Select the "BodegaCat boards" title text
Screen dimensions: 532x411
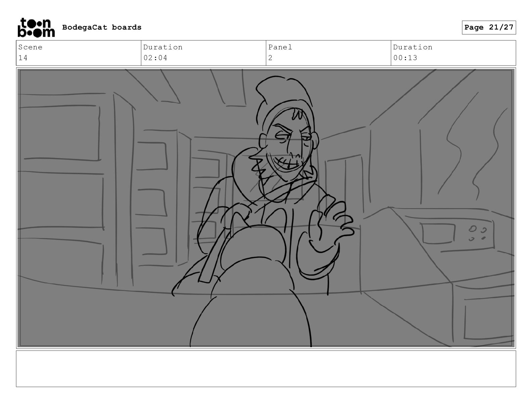click(x=102, y=27)
